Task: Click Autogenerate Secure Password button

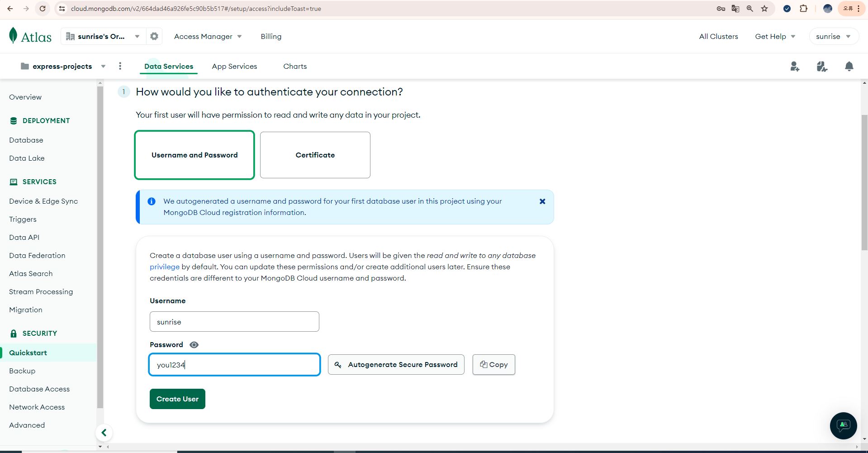Action: pos(396,364)
